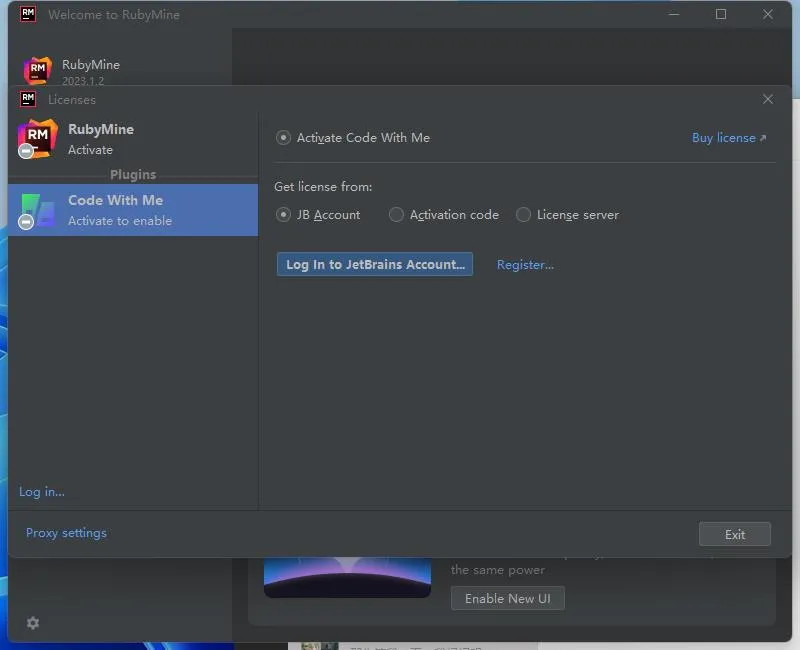
Task: Click Enable New UI in Welcome window
Action: 508,598
